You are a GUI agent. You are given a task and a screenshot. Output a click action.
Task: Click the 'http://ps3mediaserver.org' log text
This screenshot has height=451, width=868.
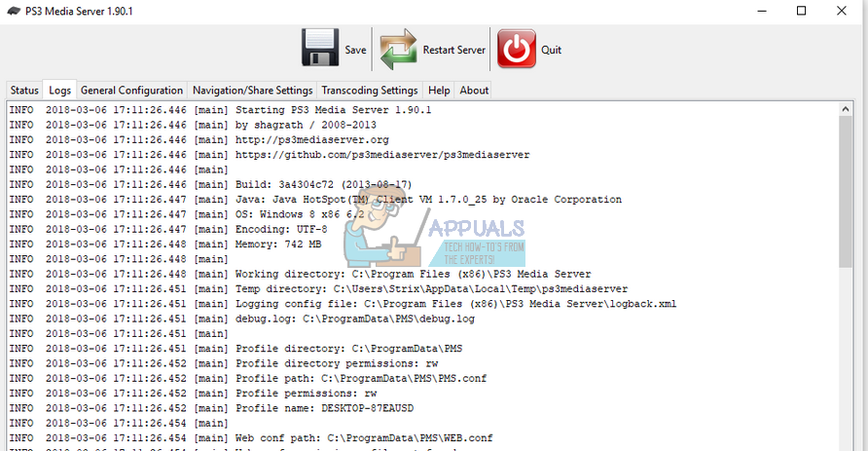[312, 139]
